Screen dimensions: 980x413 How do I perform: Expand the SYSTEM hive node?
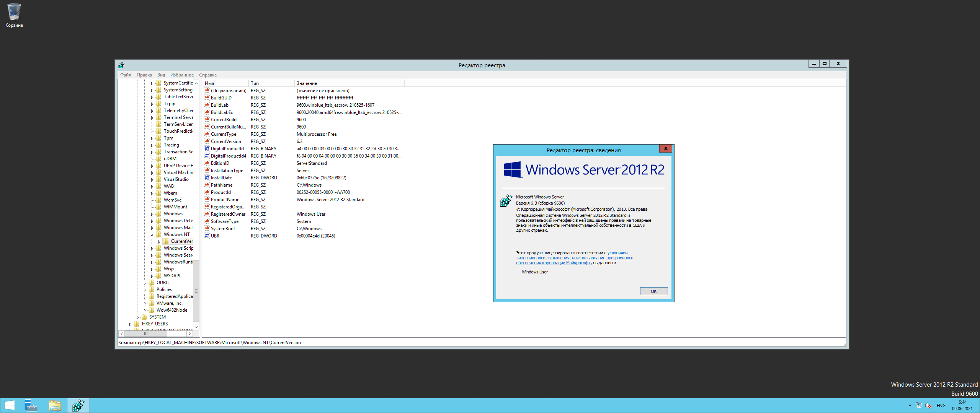(x=137, y=317)
